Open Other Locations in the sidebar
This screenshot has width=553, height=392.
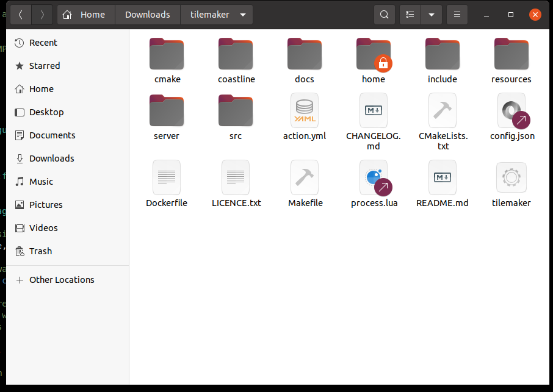[x=61, y=279]
